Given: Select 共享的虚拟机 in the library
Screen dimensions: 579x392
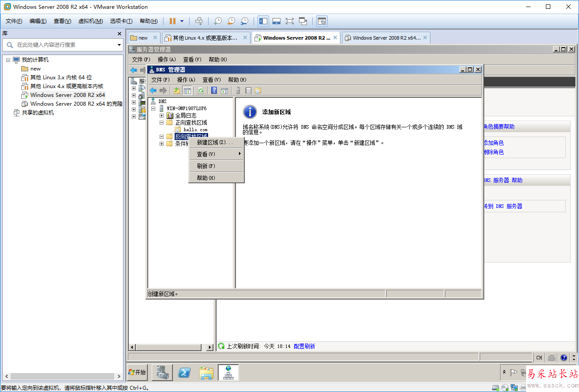Looking at the screenshot, I should point(38,113).
